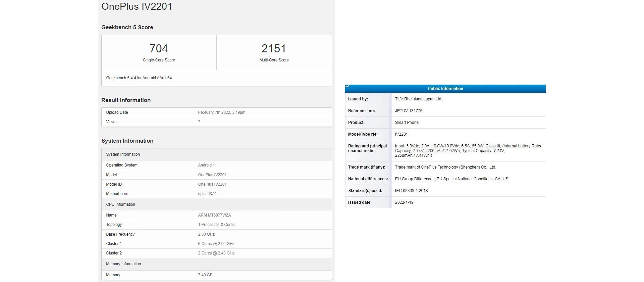This screenshot has height=282, width=644.
Task: Click the Public Information blue header bar
Action: 445,89
